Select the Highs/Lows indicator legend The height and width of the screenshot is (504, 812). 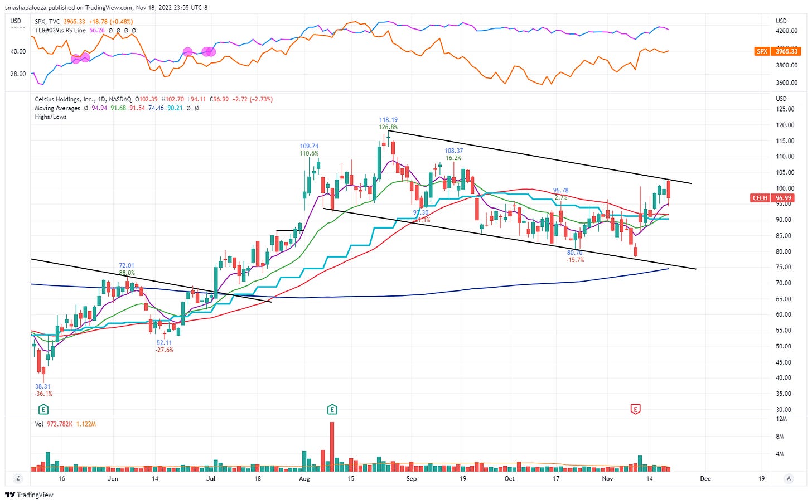pyautogui.click(x=51, y=117)
